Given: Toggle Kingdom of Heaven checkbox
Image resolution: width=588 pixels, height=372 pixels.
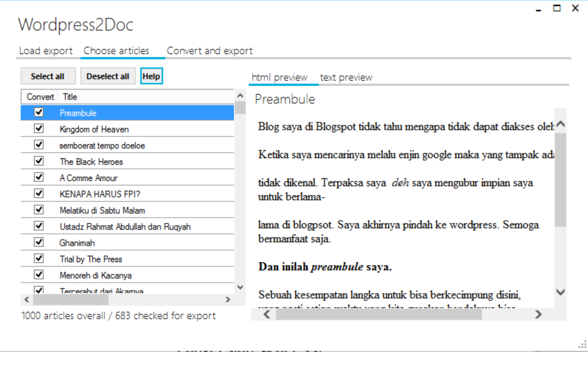Looking at the screenshot, I should click(39, 129).
